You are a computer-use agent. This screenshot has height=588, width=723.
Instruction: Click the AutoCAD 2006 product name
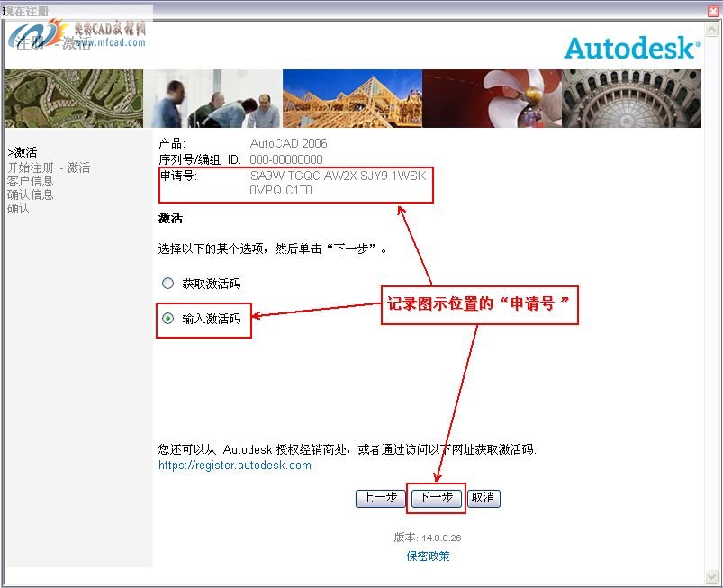[288, 143]
